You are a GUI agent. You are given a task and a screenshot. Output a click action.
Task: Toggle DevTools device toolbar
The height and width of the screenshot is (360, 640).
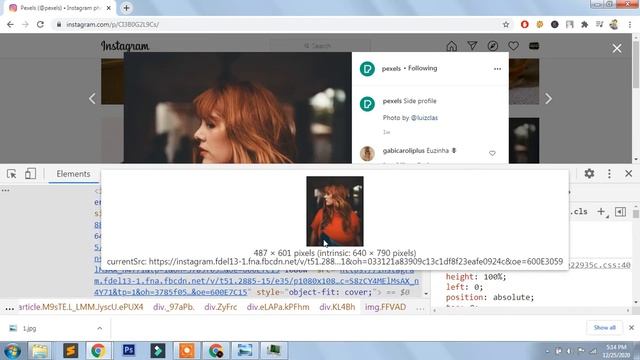click(30, 174)
